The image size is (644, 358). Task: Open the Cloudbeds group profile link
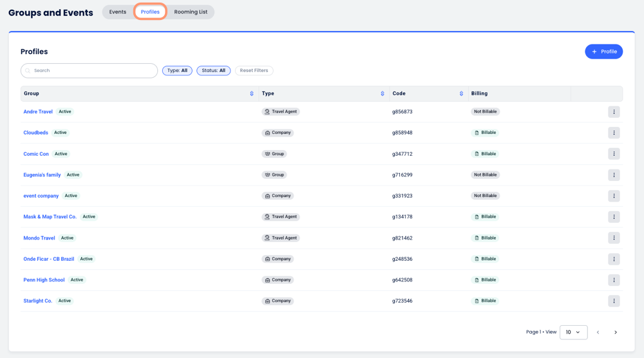(x=36, y=133)
